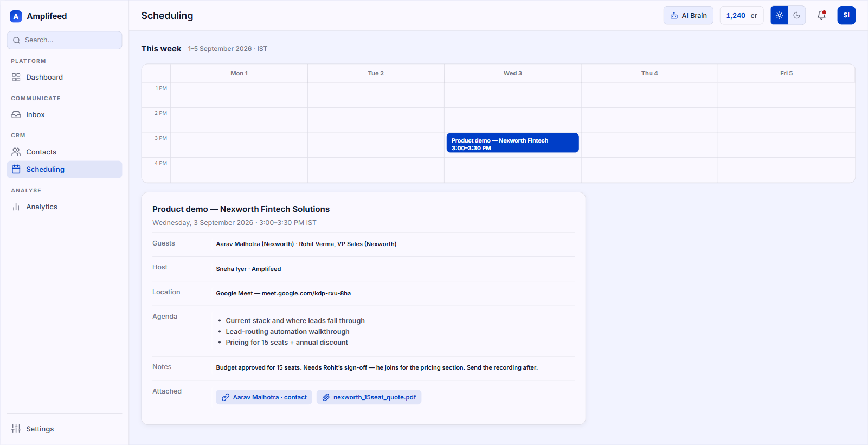Open the SI user avatar menu
868x445 pixels.
(846, 15)
